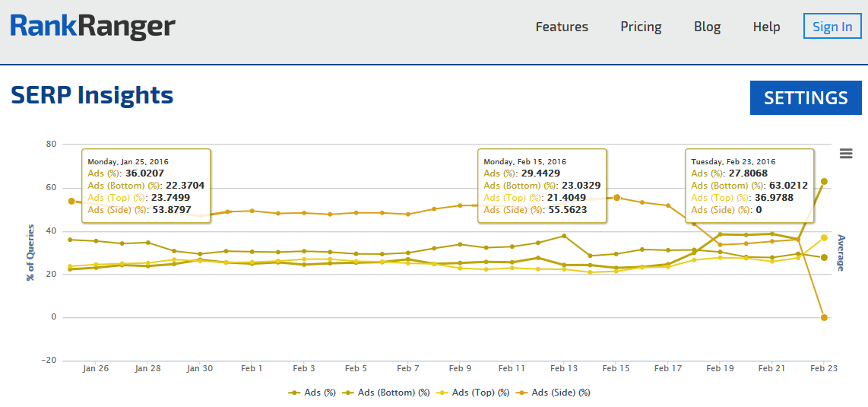Select the Ads (Side) marker on Feb 15

(616, 197)
